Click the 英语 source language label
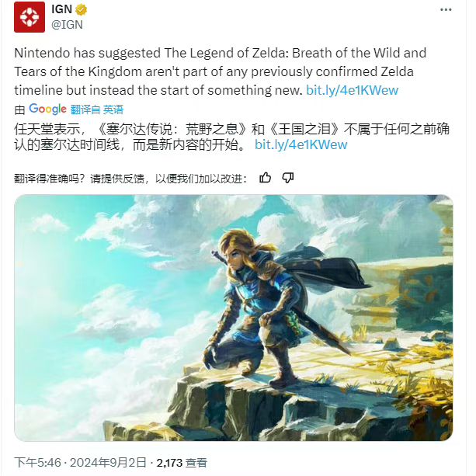Viewport: 476px width, 476px height. pos(113,109)
